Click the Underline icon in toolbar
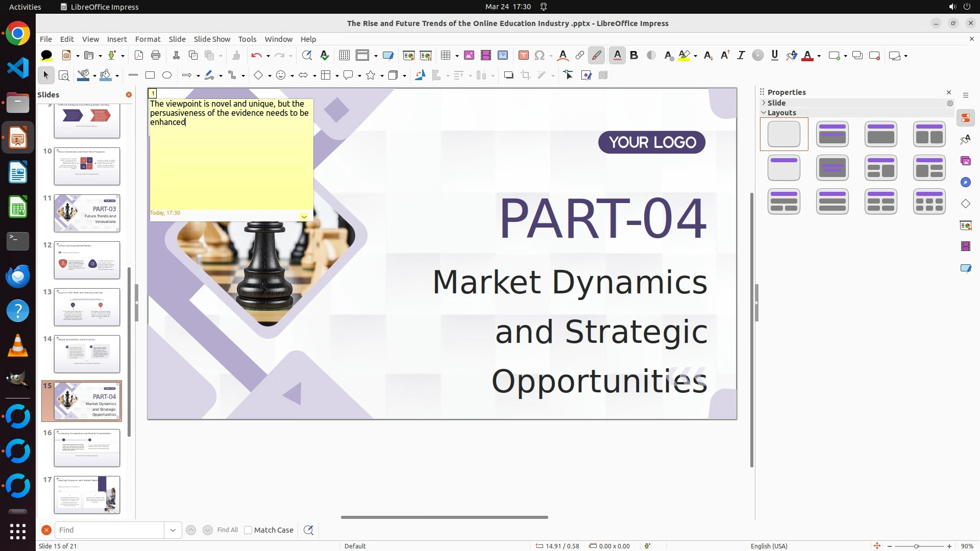This screenshot has width=980, height=551. [x=774, y=56]
